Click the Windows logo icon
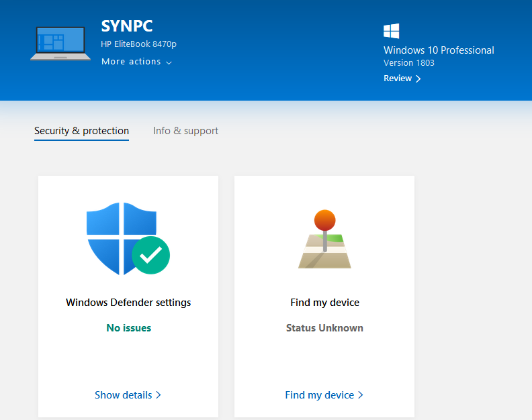This screenshot has height=420, width=532. tap(391, 31)
